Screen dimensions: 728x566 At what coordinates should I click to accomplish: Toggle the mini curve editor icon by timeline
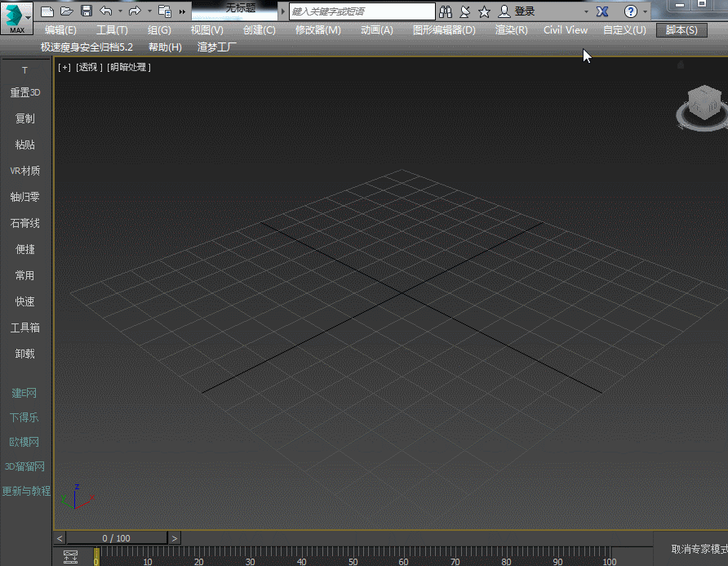[x=70, y=557]
